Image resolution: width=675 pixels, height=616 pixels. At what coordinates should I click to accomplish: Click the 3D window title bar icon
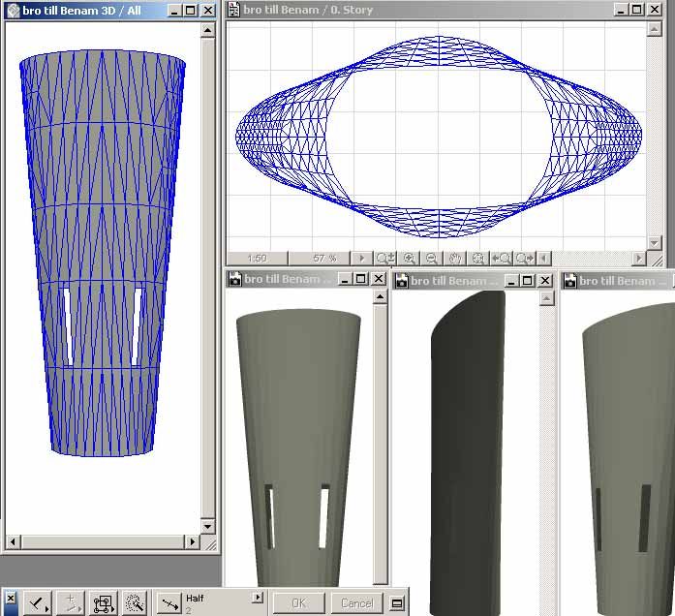pos(13,11)
